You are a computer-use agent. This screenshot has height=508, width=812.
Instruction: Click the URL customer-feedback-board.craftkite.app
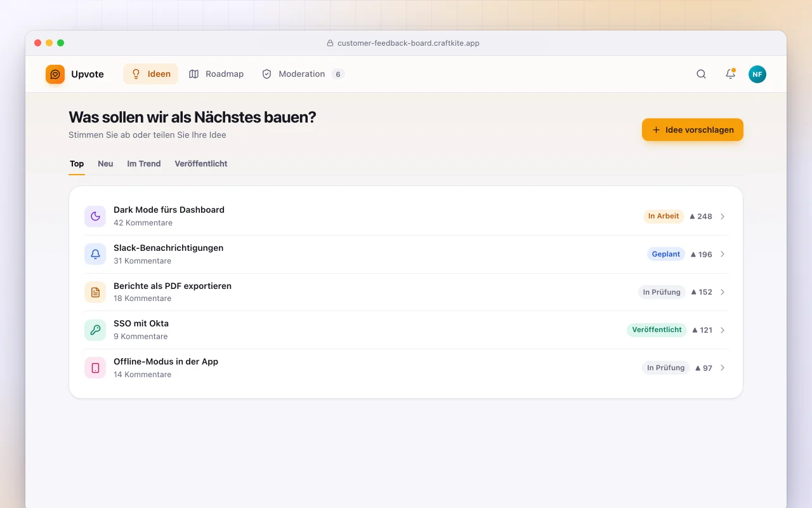point(409,43)
